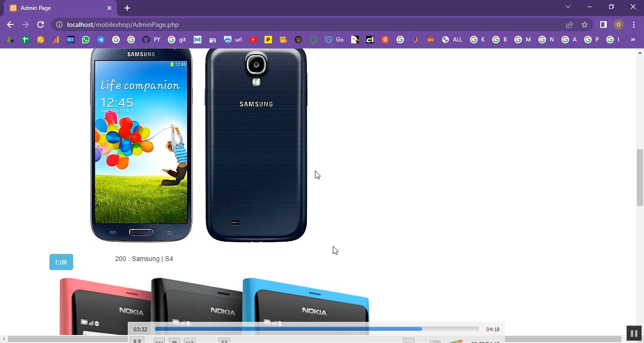Image resolution: width=644 pixels, height=343 pixels.
Task: Seek in the video progress bar
Action: tap(317, 329)
